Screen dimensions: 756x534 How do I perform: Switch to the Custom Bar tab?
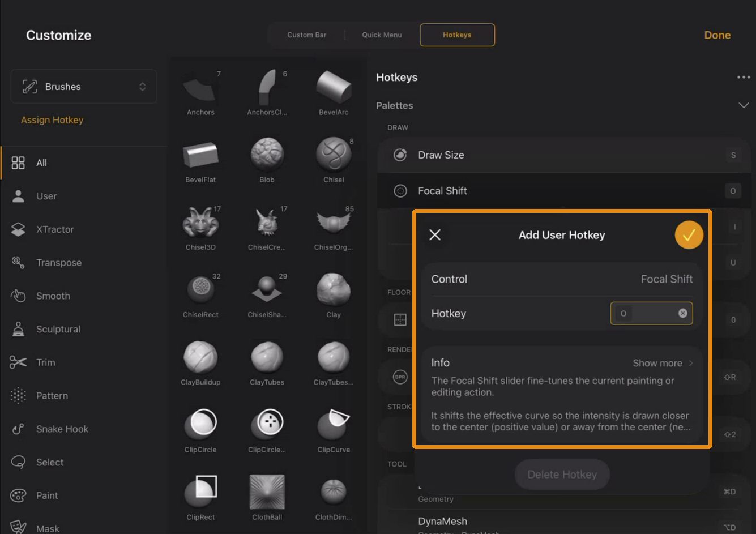[x=306, y=35]
